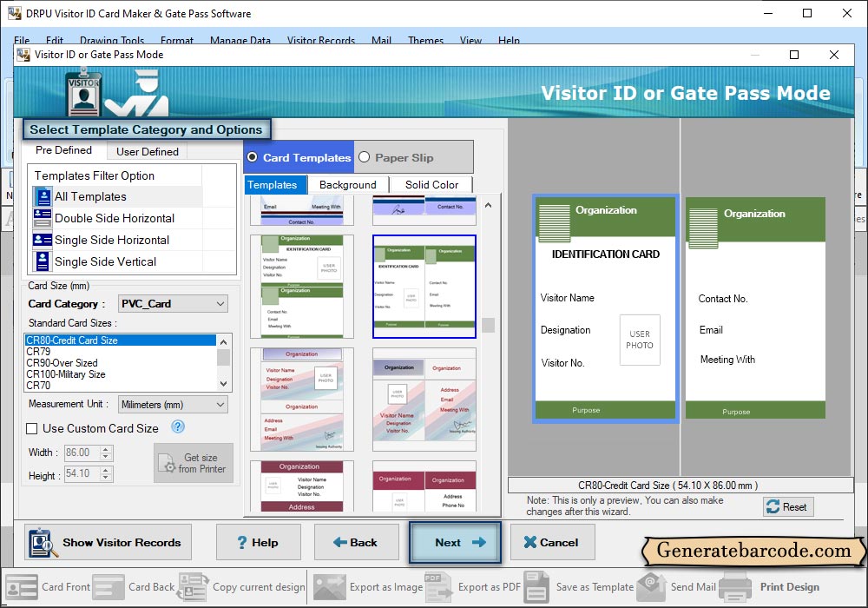Click the Print Design printer icon
The width and height of the screenshot is (868, 608).
click(x=735, y=587)
